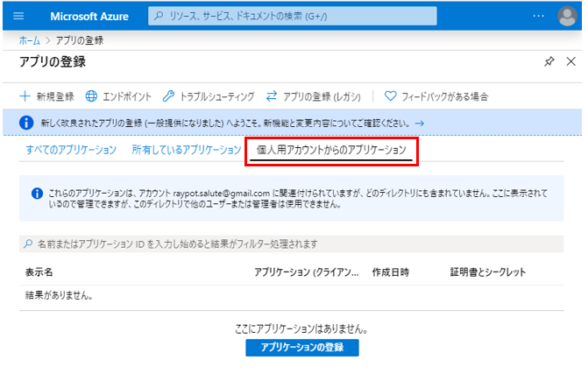Click the アプリの登録 breadcrumb text
This screenshot has height=388, width=588.
tap(80, 40)
